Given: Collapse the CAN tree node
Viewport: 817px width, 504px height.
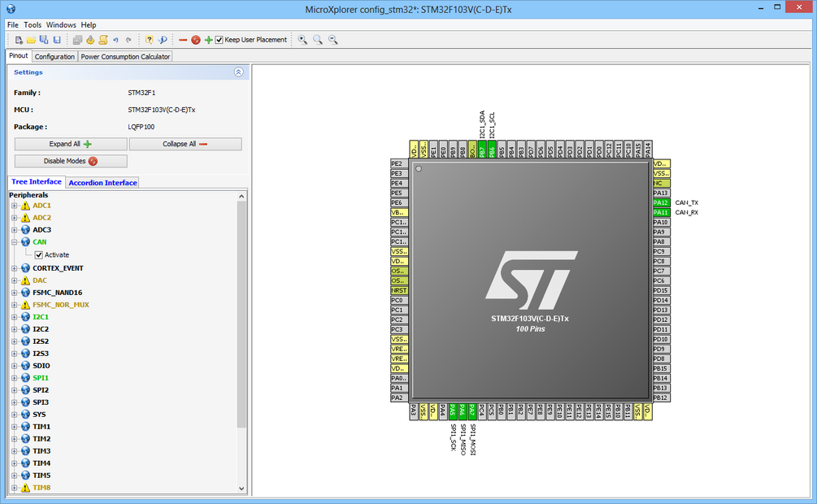Looking at the screenshot, I should tap(15, 241).
